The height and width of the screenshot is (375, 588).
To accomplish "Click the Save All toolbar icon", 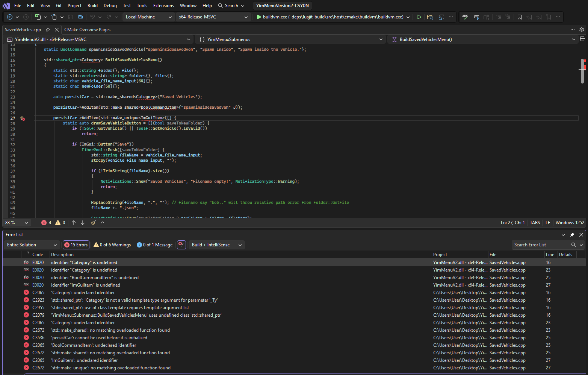I will tap(80, 17).
